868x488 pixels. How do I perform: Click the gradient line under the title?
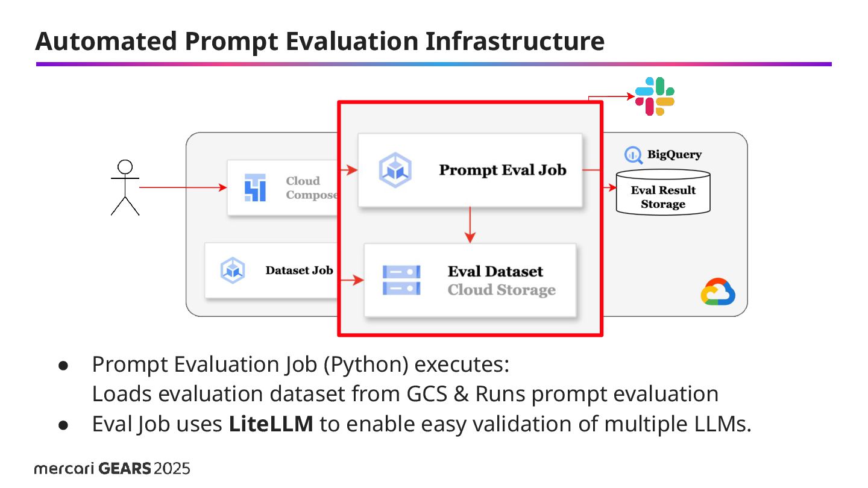point(433,64)
